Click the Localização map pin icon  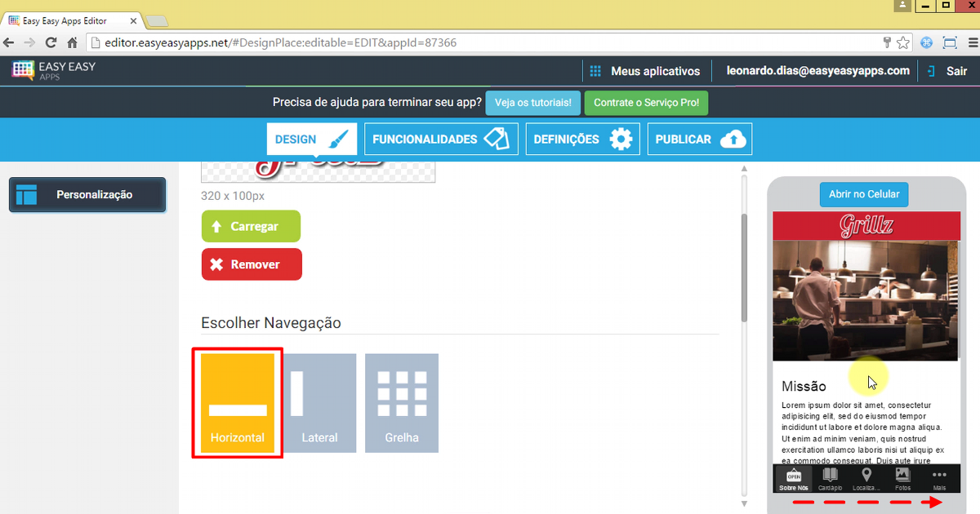(866, 476)
